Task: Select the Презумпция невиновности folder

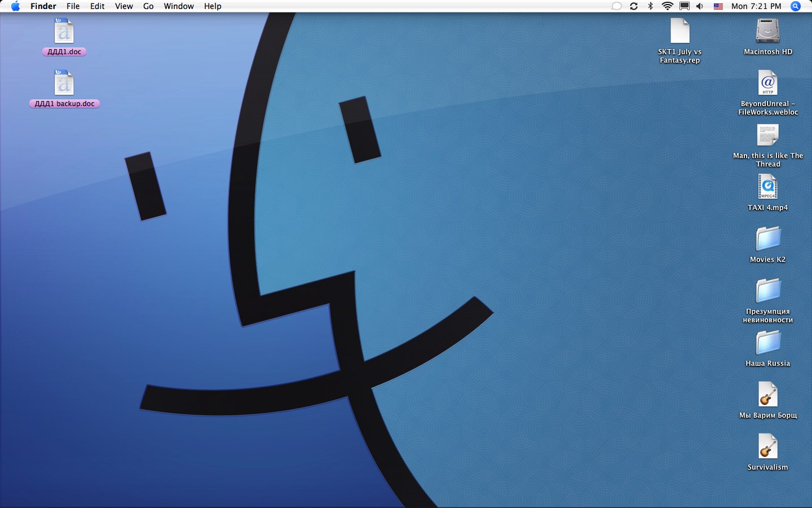Action: (x=768, y=291)
